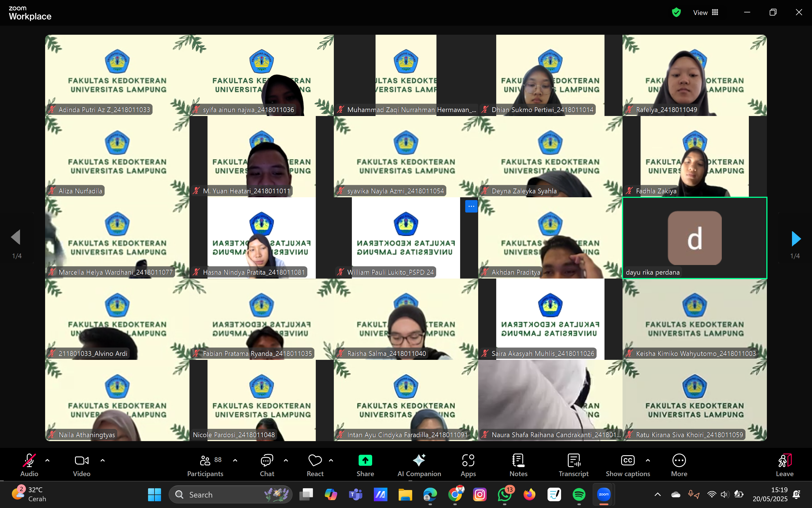
Task: Open the Chat panel
Action: coord(267,465)
